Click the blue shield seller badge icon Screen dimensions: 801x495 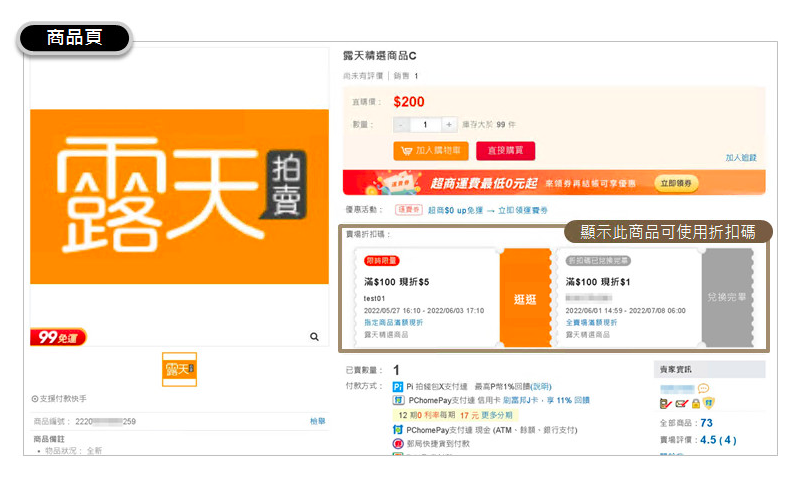point(709,404)
